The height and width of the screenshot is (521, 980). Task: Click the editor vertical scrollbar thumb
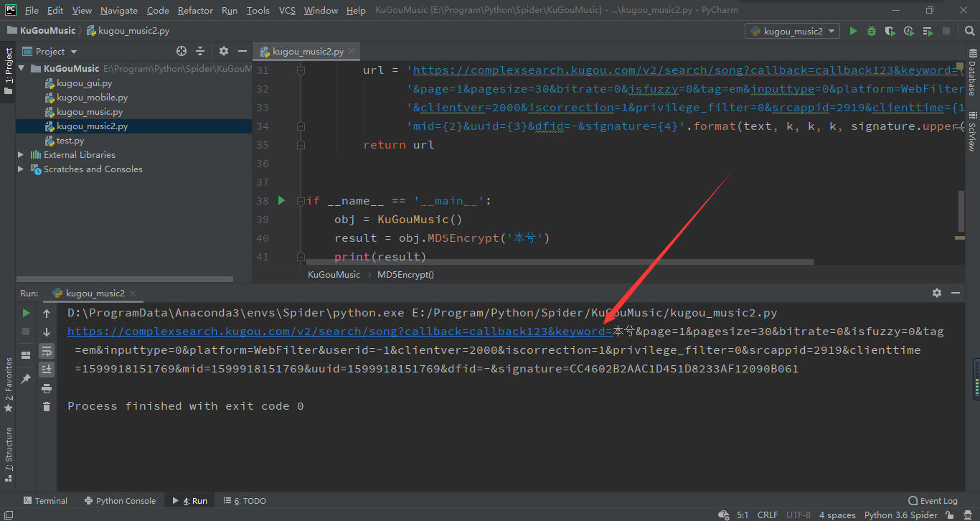(961, 210)
